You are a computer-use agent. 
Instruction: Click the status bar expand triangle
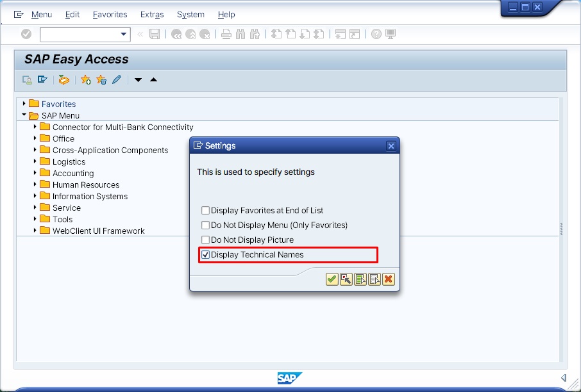564,377
